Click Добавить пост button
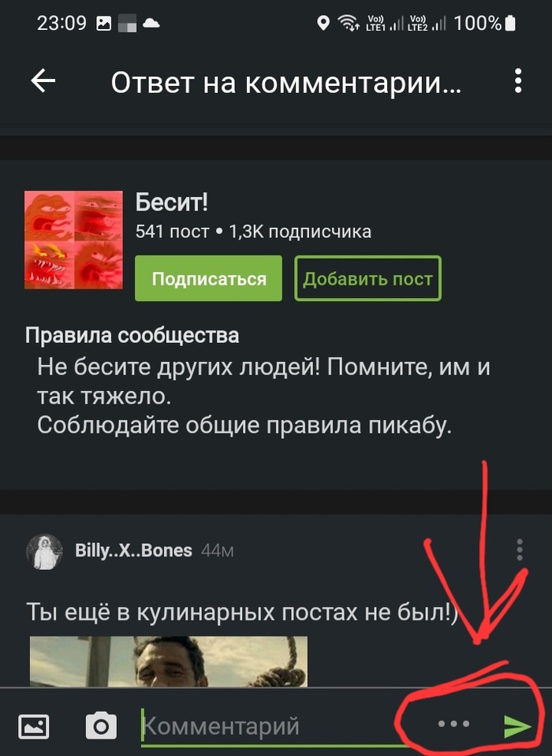The image size is (552, 756). [x=367, y=278]
